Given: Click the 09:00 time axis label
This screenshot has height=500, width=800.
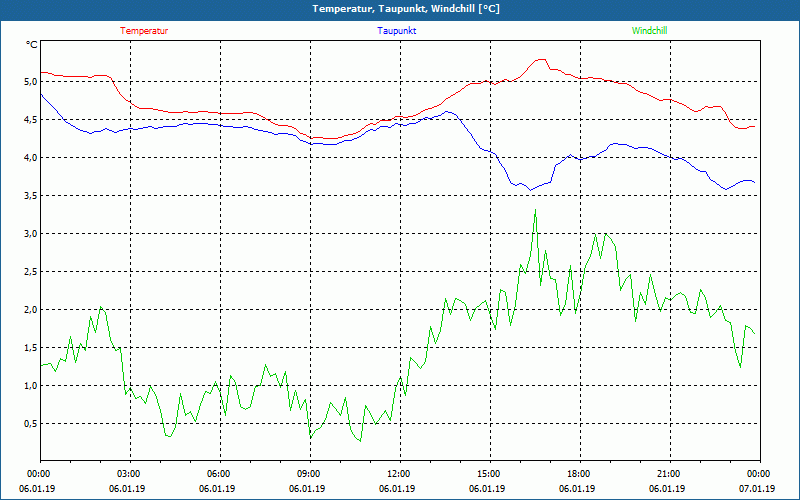Looking at the screenshot, I should [x=310, y=474].
